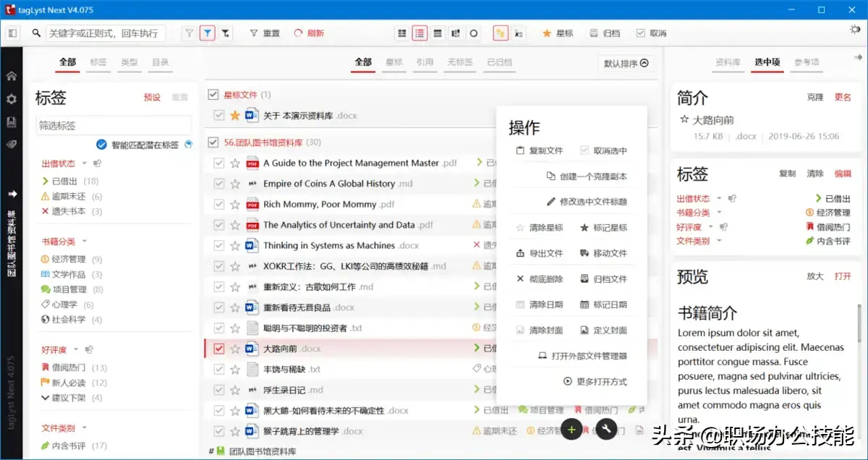The image size is (868, 460).
Task: Toggle 智能匹配潜在标签 checkbox
Action: pos(102,143)
